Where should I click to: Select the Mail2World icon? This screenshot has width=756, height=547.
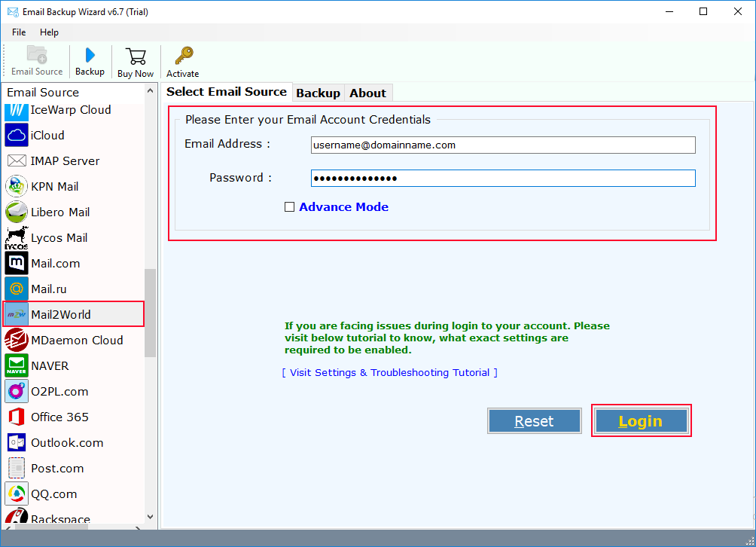tap(17, 314)
